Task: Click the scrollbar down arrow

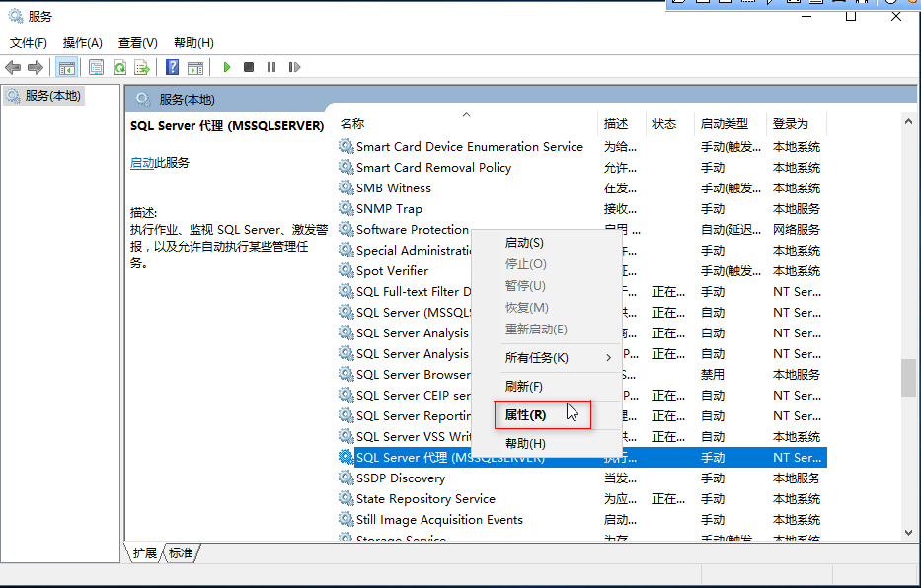Action: tap(908, 532)
